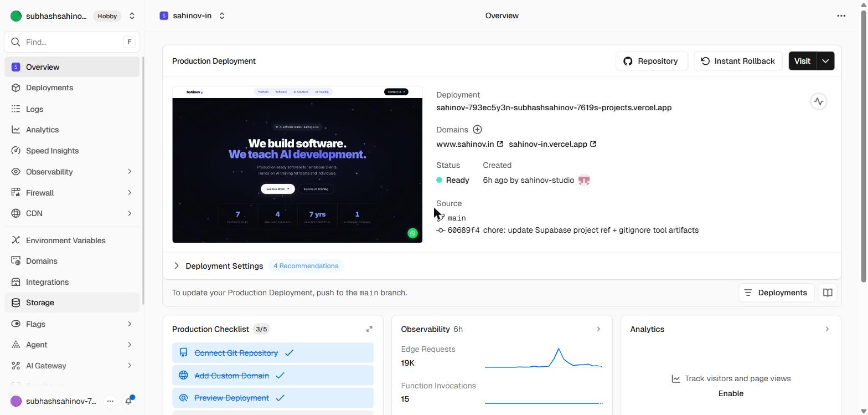Open the main branch source link
Screen dimensions: 868x415
click(x=456, y=218)
